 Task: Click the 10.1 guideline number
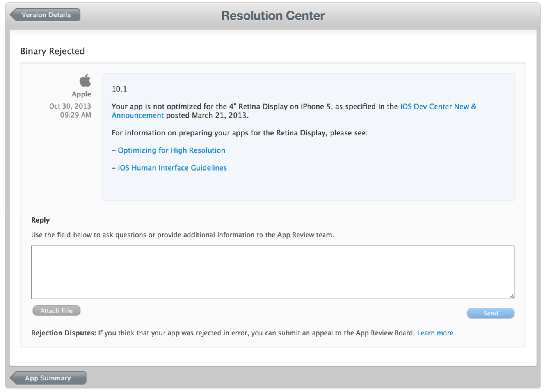pyautogui.click(x=119, y=89)
